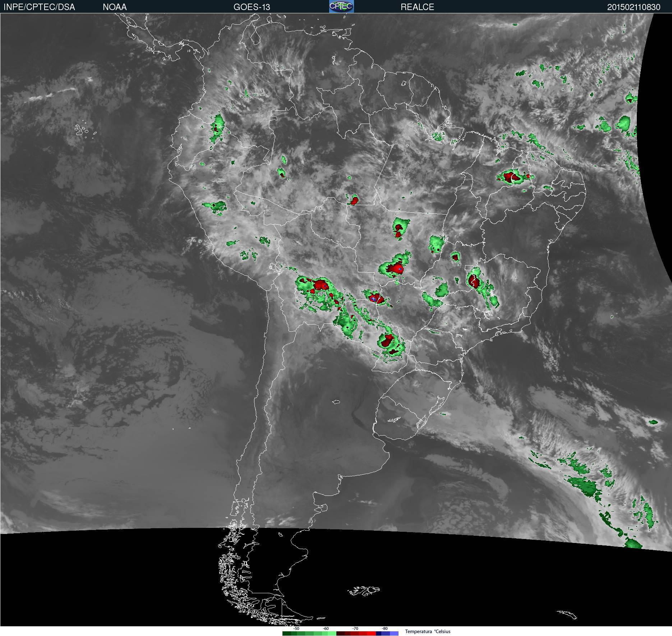Screen dimensions: 672x636
Task: Pick the darkest maroon legend swatch
Action: (x=341, y=633)
